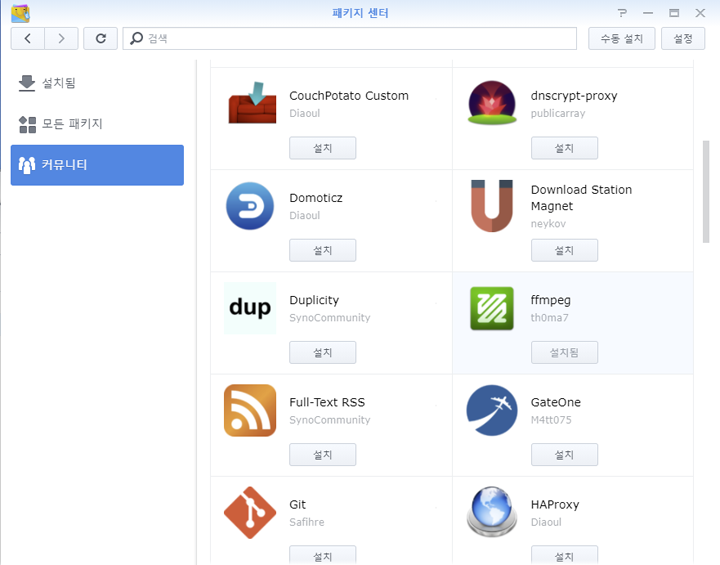Open the ffmpeg package title
The image size is (720, 565).
coord(551,300)
